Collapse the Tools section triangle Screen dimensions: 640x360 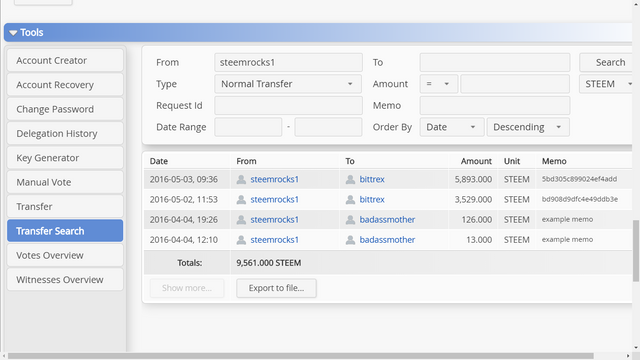coord(13,33)
